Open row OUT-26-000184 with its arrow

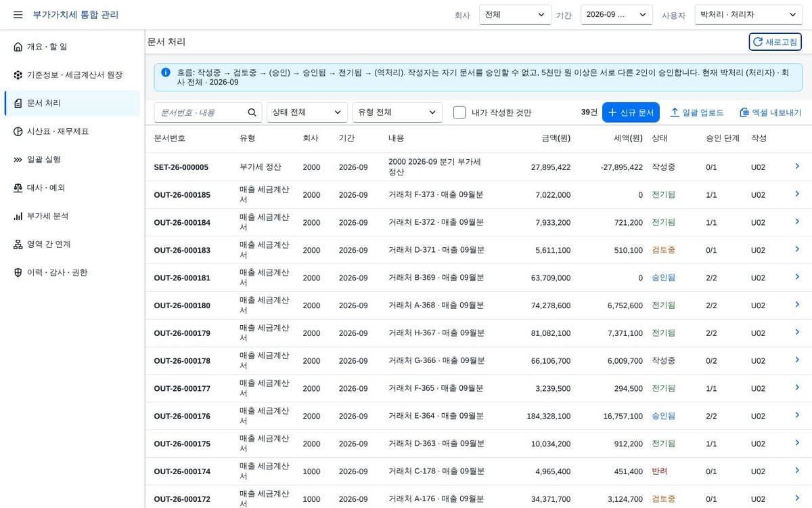pos(797,221)
